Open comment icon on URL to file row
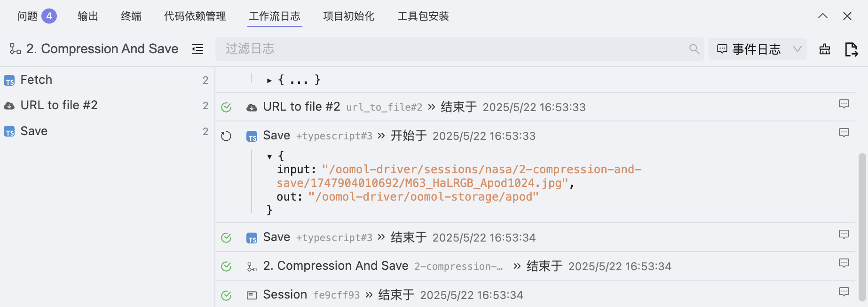 click(844, 104)
